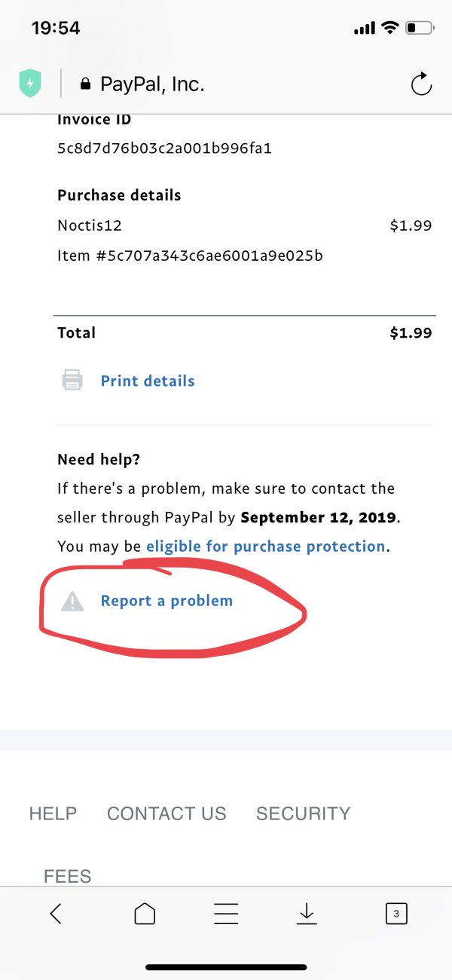Viewport: 452px width, 980px height.
Task: Tap the green shield protection icon
Action: [29, 84]
